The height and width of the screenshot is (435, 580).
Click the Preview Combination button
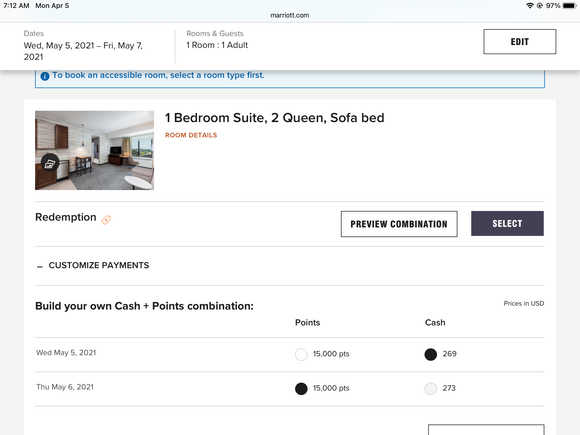pos(399,224)
